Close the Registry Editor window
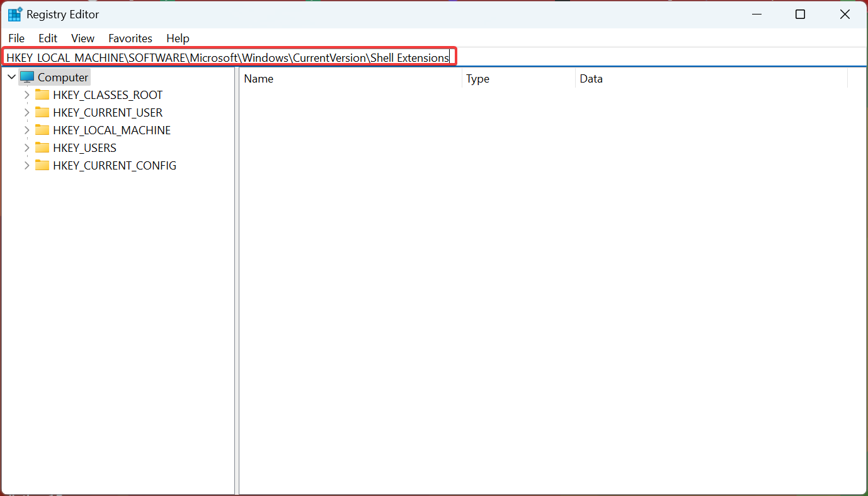The width and height of the screenshot is (868, 496). [845, 14]
